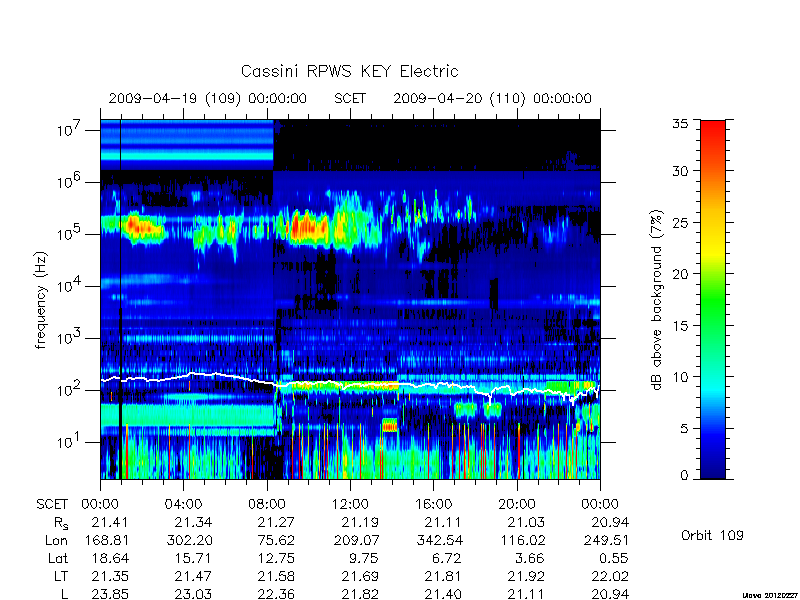Click the 0 tick label on color bar
The height and width of the screenshot is (600, 800).
(x=684, y=475)
